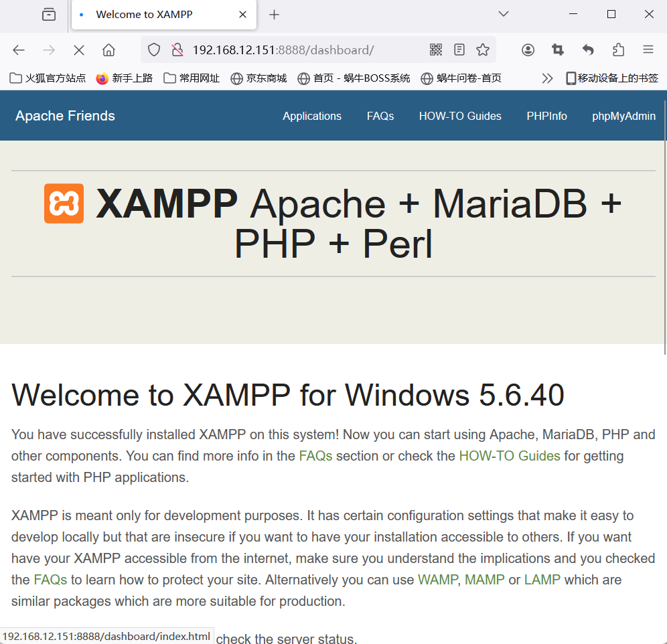
Task: Open 常用网址 bookmark folder
Action: (192, 78)
